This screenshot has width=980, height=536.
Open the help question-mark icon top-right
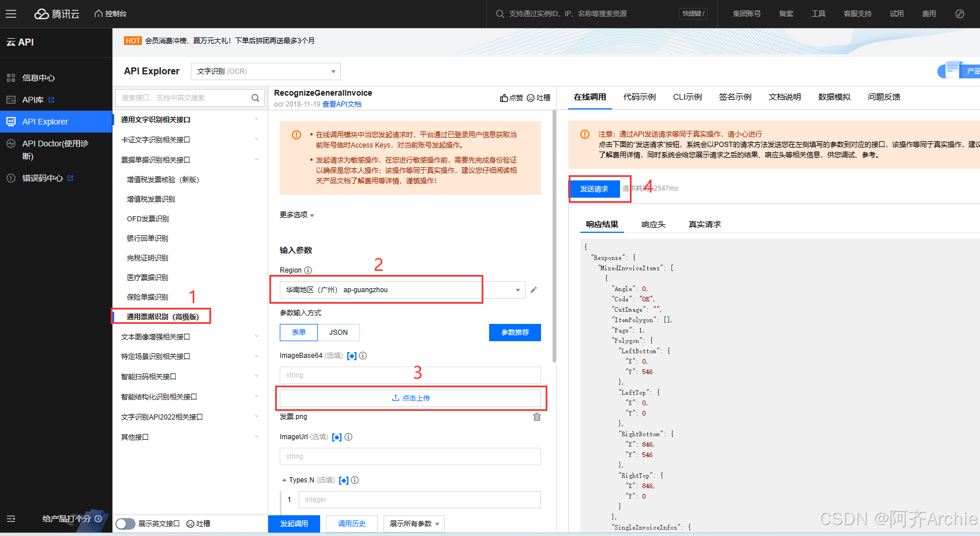tap(960, 13)
